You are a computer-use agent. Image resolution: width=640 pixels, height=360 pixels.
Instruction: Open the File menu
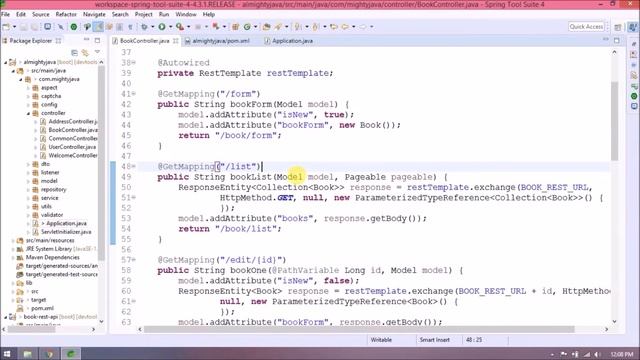pos(6,14)
